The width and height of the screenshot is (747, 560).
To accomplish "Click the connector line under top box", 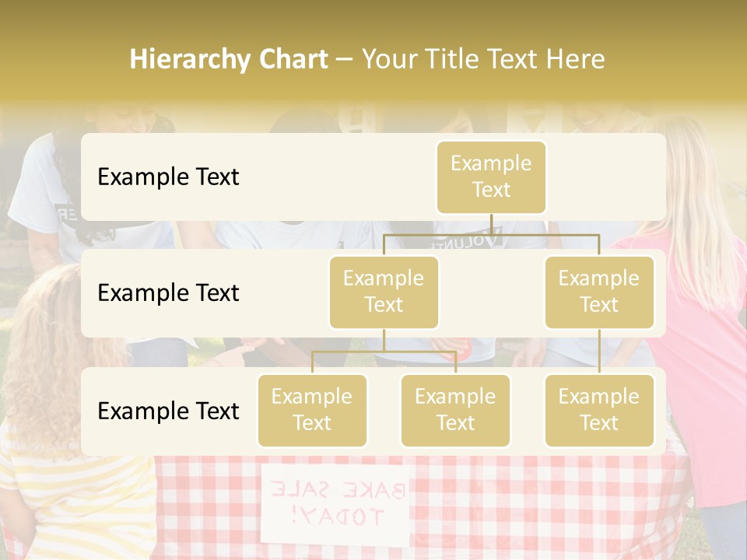I will point(491,233).
